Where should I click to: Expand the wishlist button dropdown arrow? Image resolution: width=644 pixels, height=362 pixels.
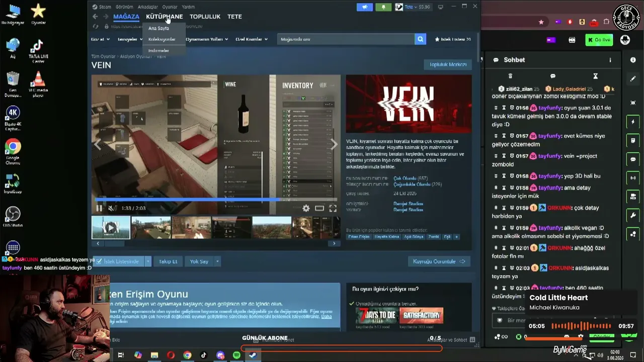tap(148, 261)
